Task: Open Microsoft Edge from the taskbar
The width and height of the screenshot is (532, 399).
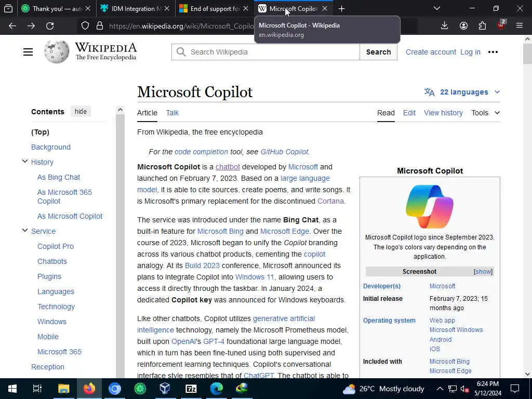Action: tap(217, 389)
